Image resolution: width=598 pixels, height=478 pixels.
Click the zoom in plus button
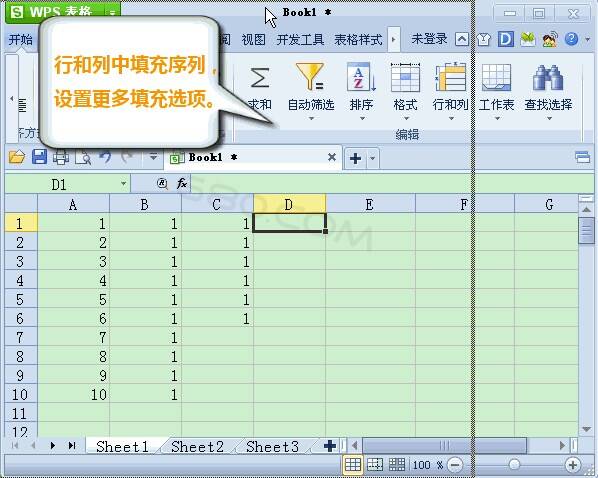click(572, 465)
